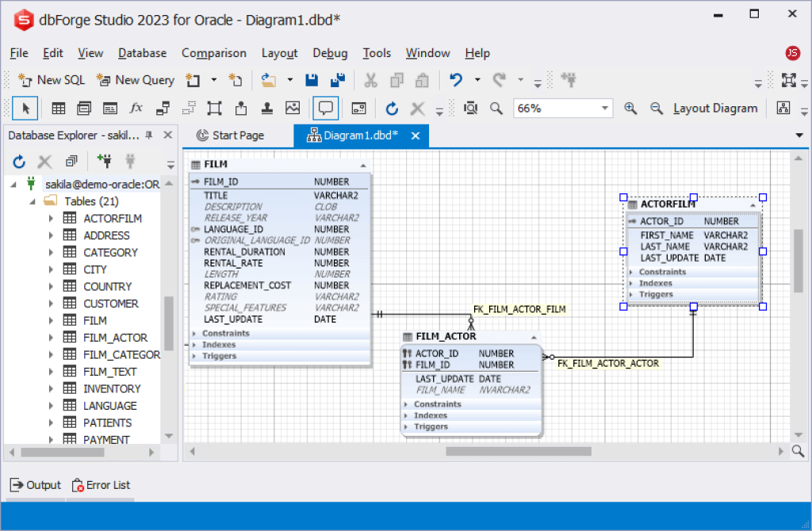Refresh the Database Explorer connection
This screenshot has width=812, height=531.
[18, 161]
